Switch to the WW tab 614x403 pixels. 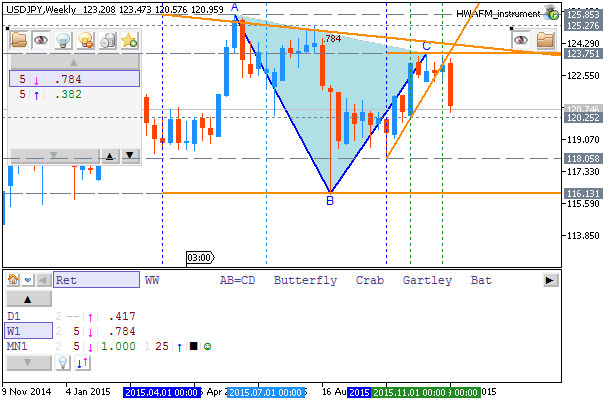click(x=152, y=280)
